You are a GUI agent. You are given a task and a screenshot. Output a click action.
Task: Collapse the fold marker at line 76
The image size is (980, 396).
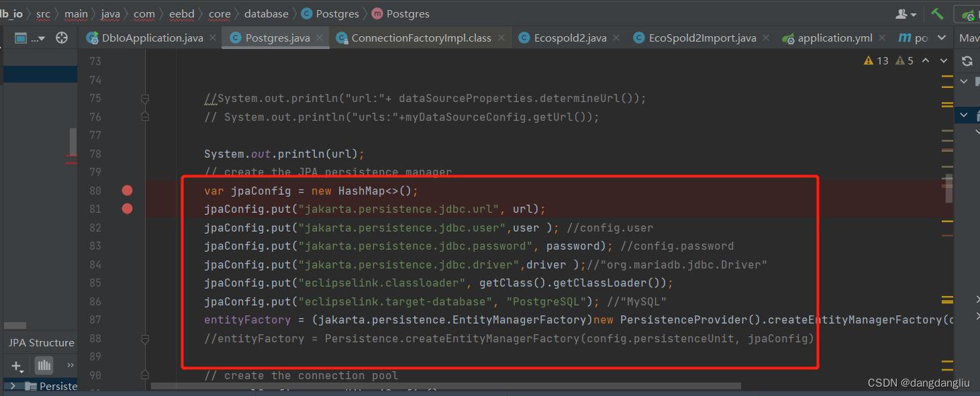(145, 117)
